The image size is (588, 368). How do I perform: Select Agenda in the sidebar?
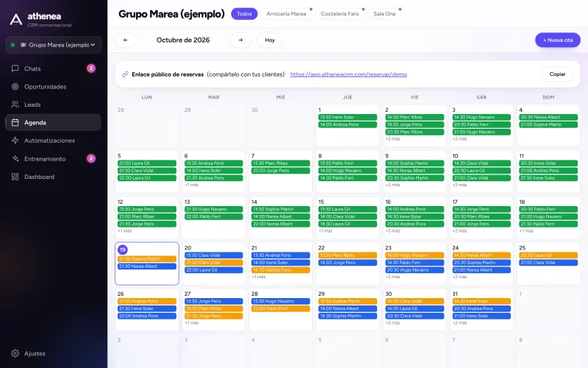pyautogui.click(x=53, y=122)
